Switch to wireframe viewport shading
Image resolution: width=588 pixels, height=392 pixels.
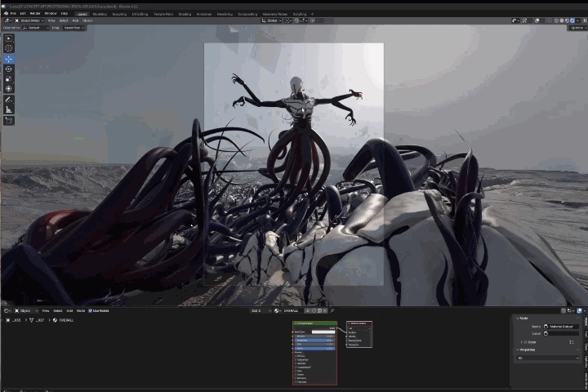[556, 20]
